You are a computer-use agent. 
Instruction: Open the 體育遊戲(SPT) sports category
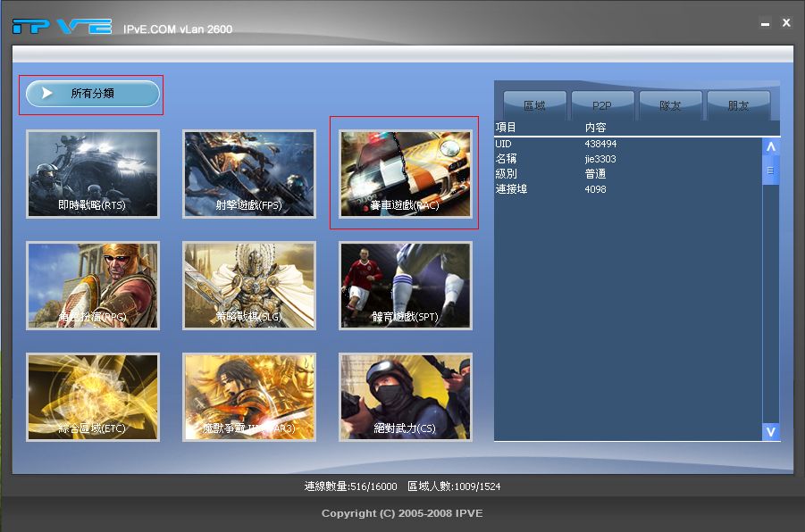click(x=406, y=286)
